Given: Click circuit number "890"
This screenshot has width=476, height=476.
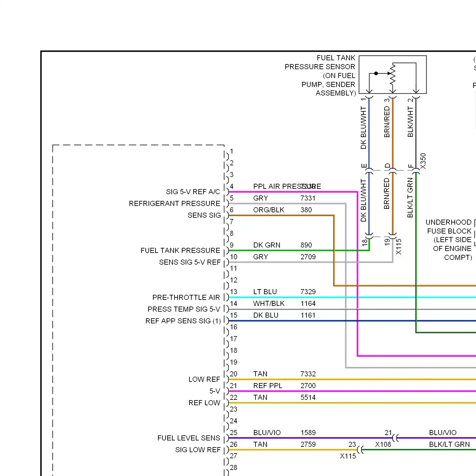Looking at the screenshot, I should (x=306, y=245).
